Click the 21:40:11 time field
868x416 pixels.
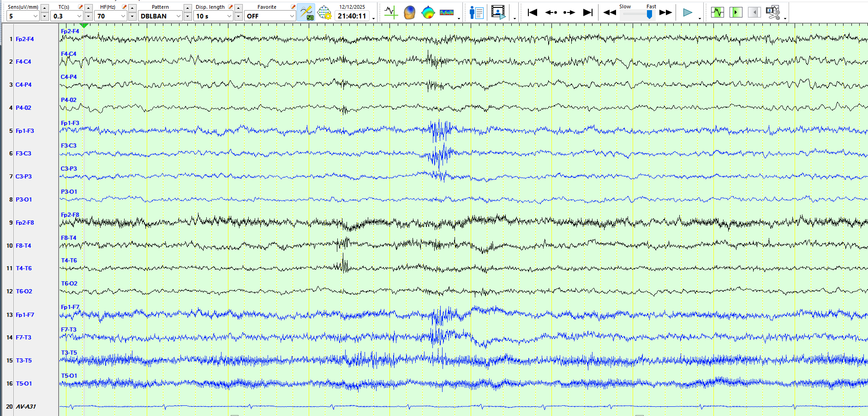352,16
